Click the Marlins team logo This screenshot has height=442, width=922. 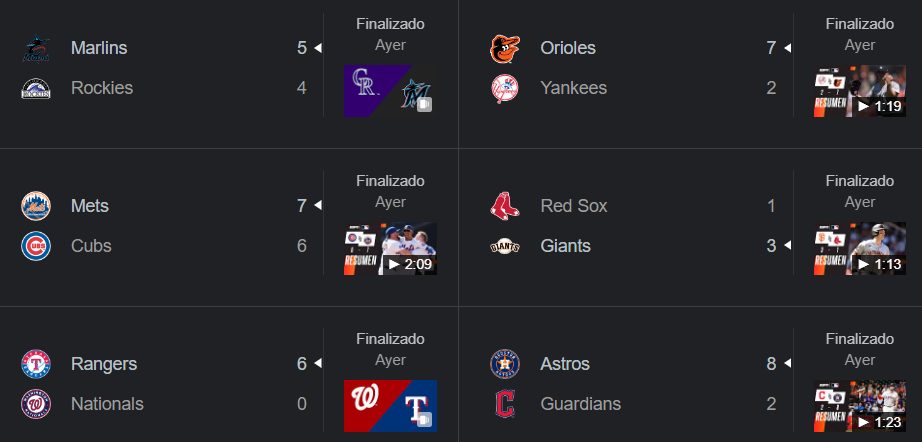click(36, 48)
